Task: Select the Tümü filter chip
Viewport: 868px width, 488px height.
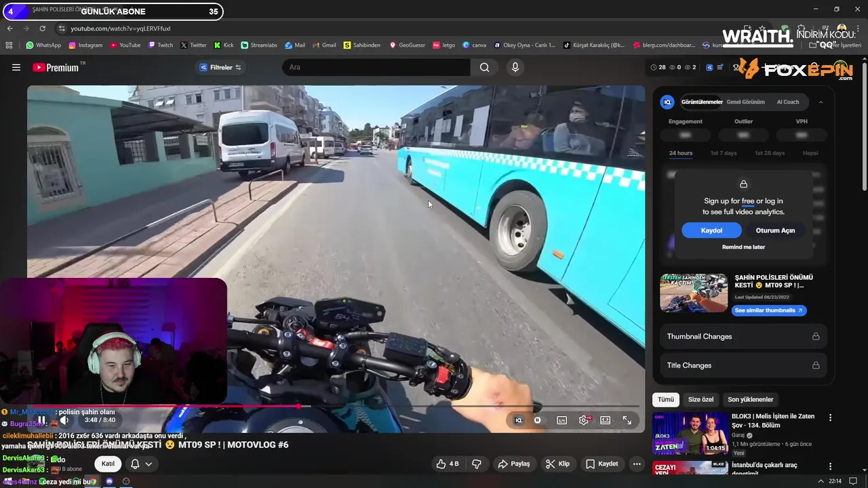Action: [x=666, y=399]
